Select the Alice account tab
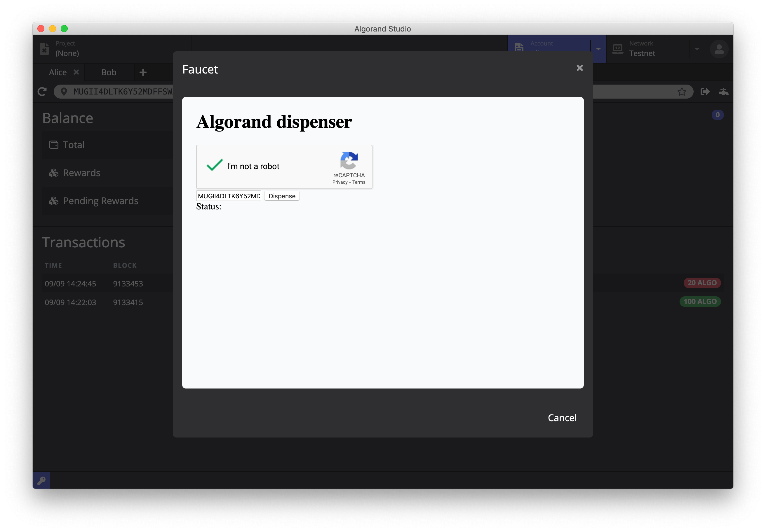 [x=58, y=72]
